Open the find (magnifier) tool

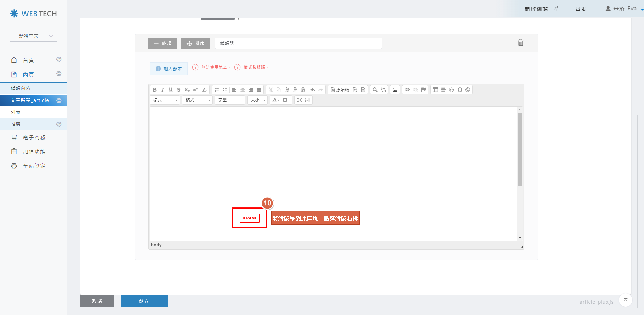pyautogui.click(x=375, y=90)
